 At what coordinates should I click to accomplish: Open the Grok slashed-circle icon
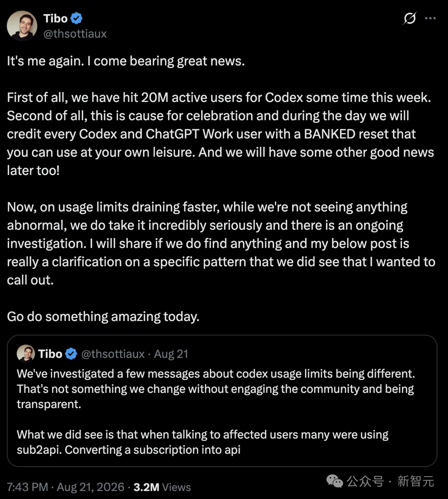pyautogui.click(x=409, y=19)
